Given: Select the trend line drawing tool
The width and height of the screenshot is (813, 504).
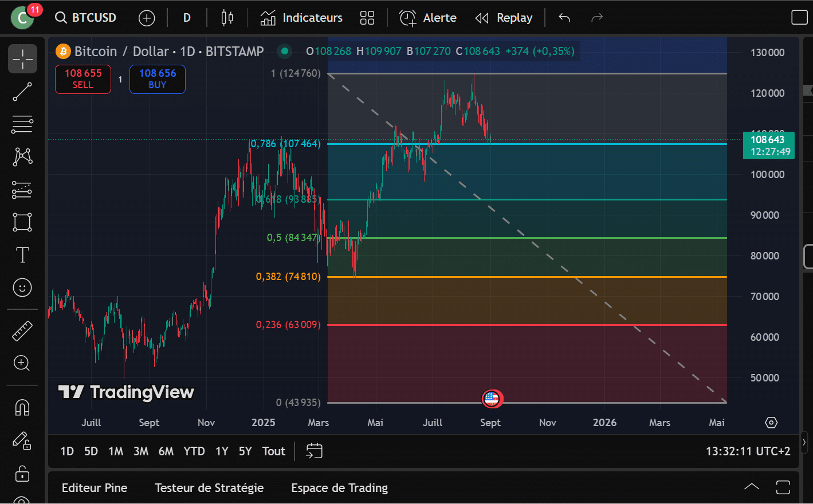Looking at the screenshot, I should pos(22,92).
